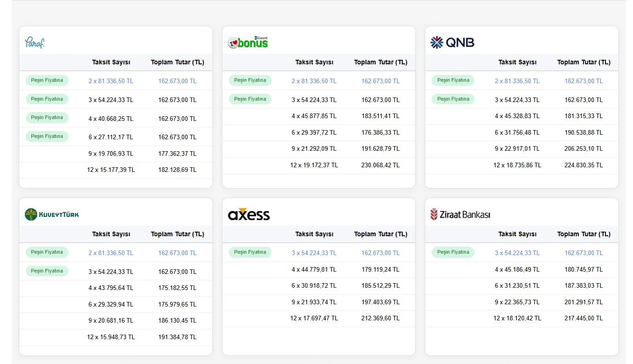Click Taksit Sayısı header in QNB table
633x364 pixels.
coord(517,62)
